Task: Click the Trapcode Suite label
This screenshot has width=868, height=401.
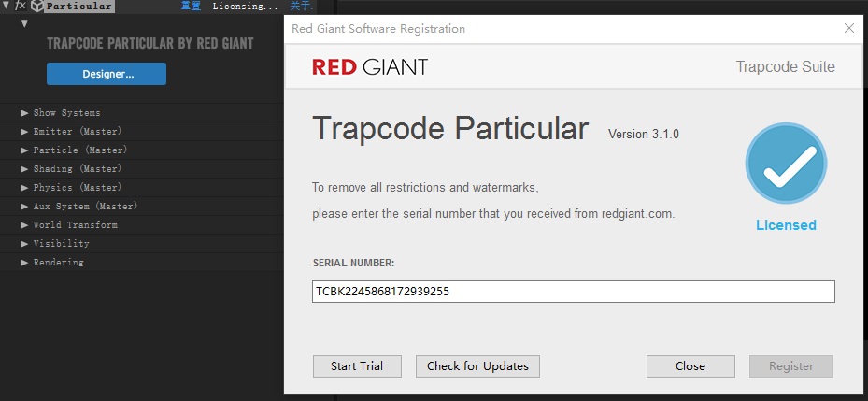Action: tap(786, 67)
